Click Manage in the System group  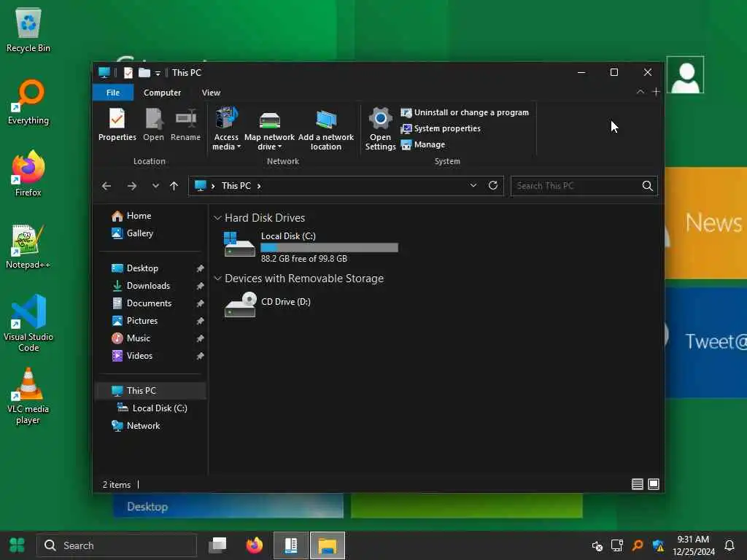(423, 145)
